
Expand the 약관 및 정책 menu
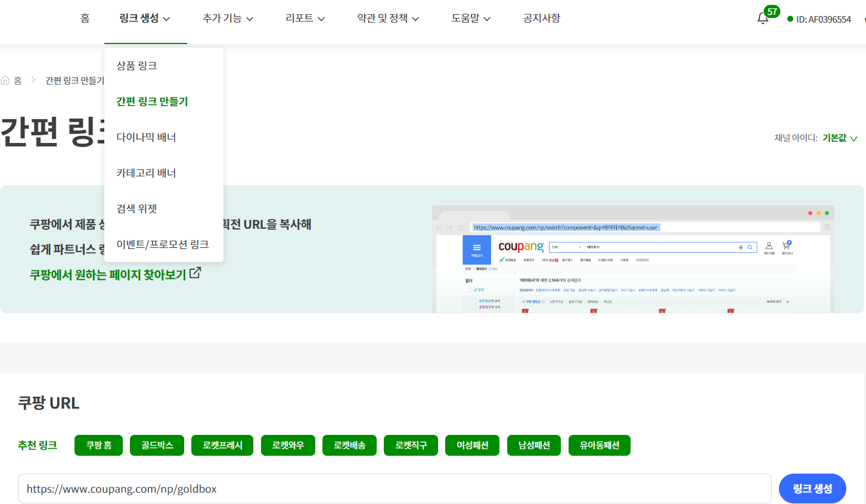tap(388, 18)
